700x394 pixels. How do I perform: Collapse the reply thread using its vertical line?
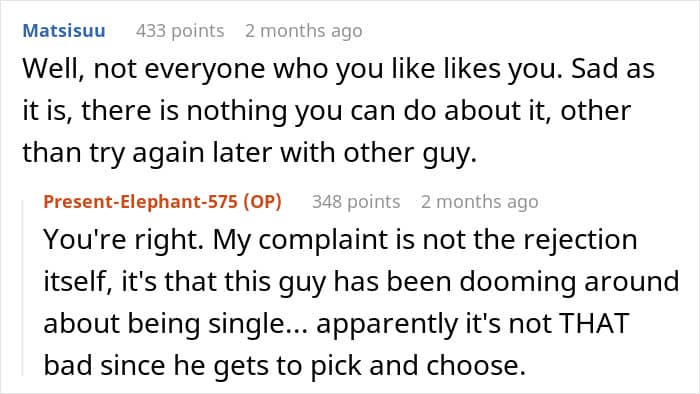coord(23,288)
